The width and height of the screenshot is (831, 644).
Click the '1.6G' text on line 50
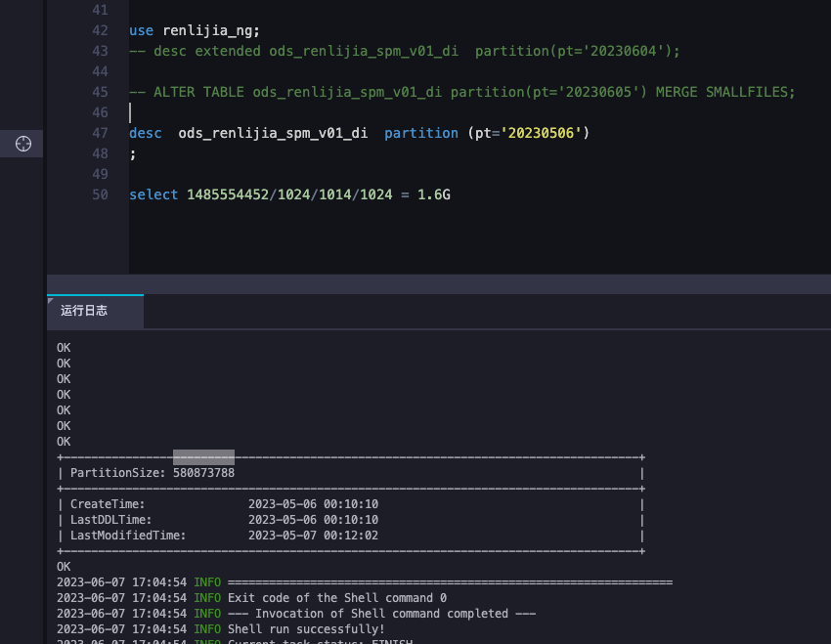[x=433, y=194]
